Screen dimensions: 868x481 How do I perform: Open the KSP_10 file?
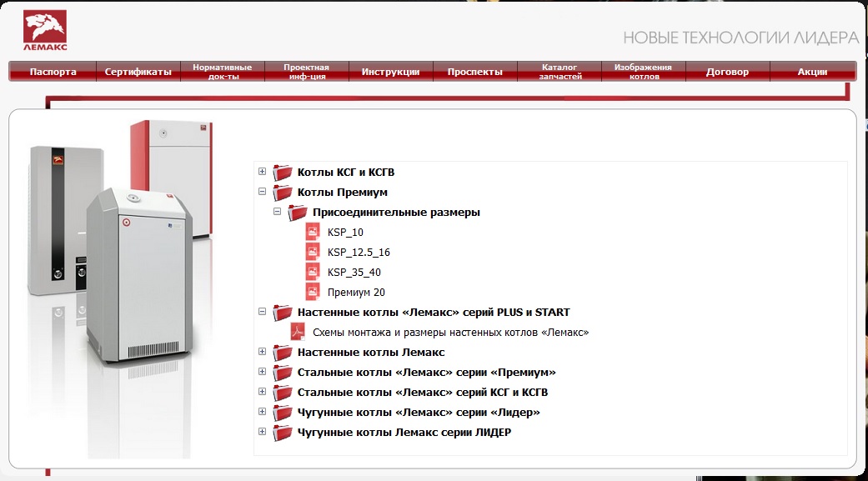(x=345, y=233)
